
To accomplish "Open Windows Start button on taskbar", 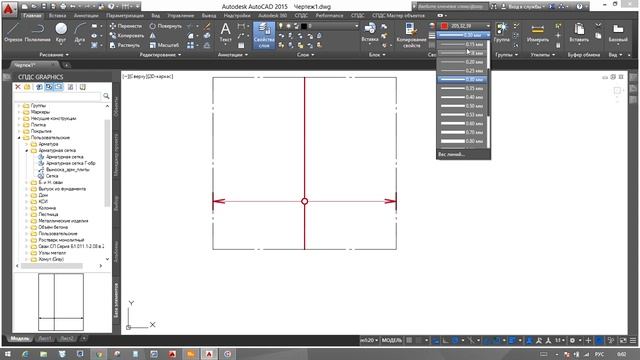I will pos(7,354).
